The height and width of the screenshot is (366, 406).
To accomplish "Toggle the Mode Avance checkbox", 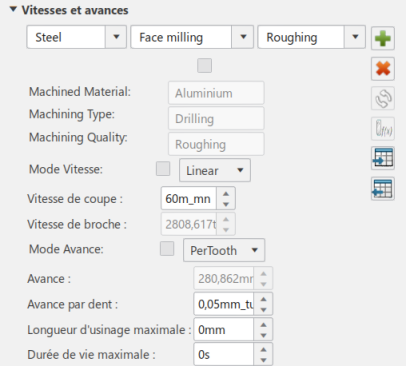I will coord(167,249).
